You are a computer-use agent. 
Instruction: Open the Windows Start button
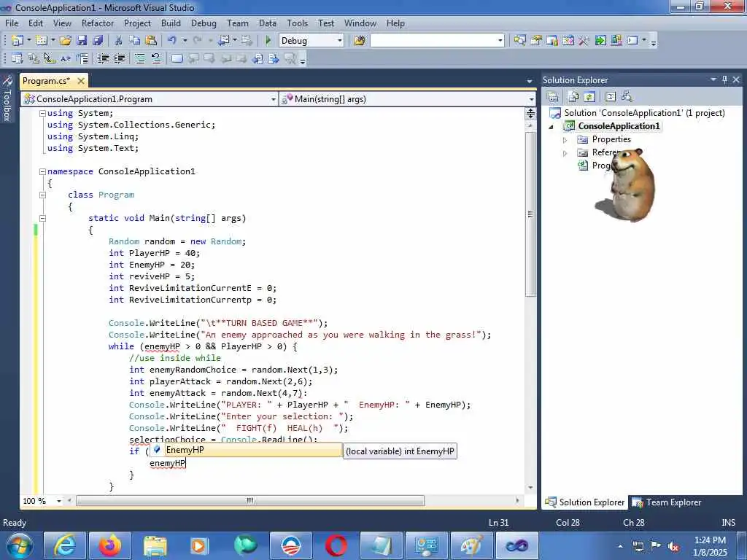click(20, 545)
